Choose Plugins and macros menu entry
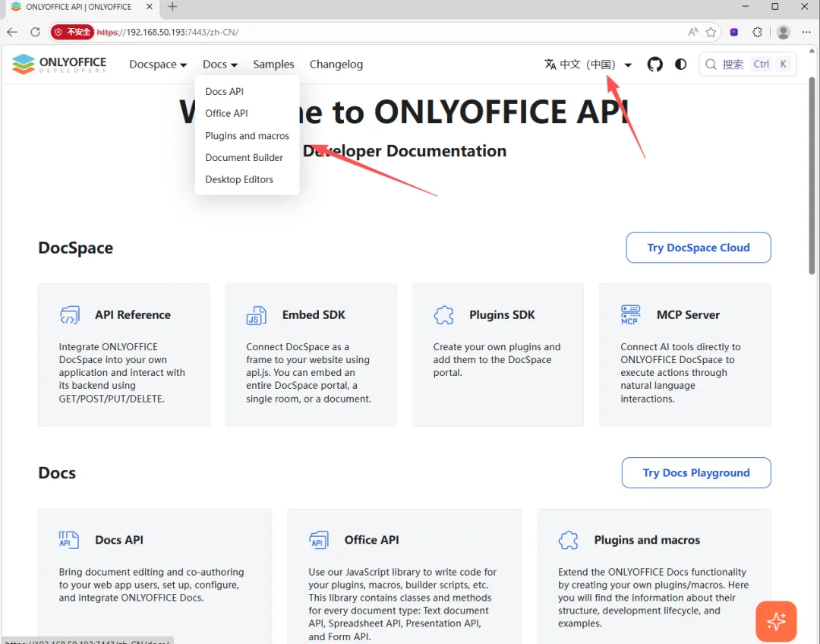 coord(247,136)
